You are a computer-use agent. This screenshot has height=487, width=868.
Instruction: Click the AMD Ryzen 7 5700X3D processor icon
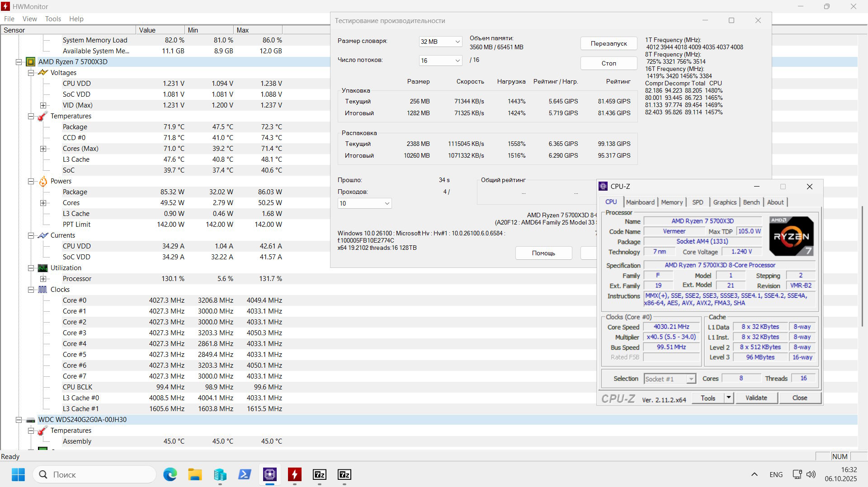(31, 62)
